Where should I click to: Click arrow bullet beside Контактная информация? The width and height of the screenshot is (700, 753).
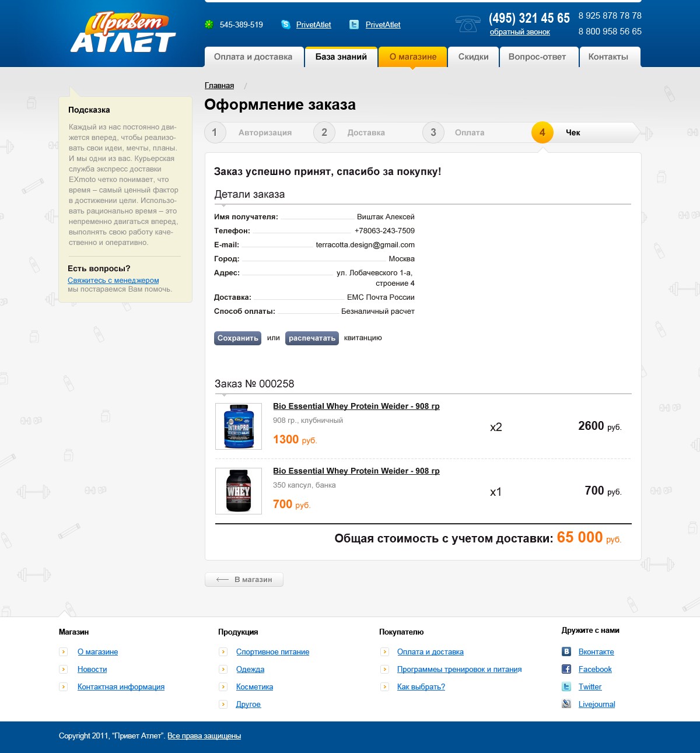pyautogui.click(x=63, y=687)
